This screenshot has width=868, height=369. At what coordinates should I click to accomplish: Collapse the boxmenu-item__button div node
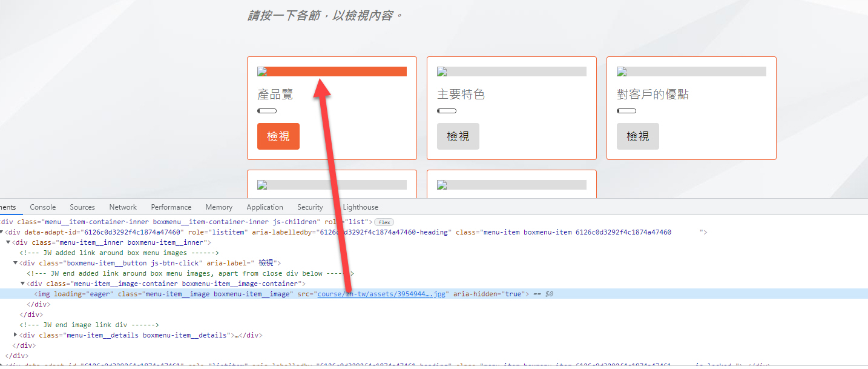point(16,263)
